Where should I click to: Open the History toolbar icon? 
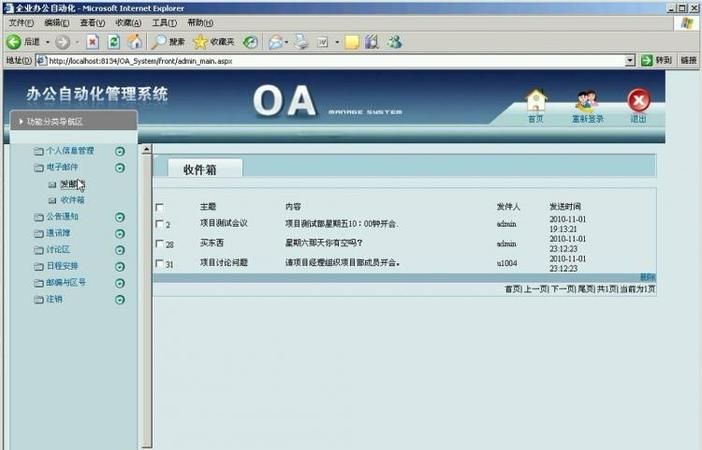[x=250, y=42]
